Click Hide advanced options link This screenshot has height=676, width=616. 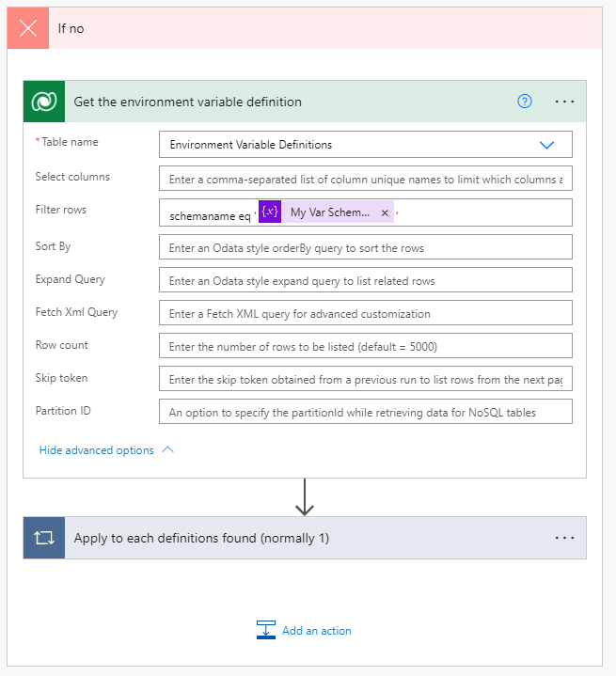tap(97, 450)
